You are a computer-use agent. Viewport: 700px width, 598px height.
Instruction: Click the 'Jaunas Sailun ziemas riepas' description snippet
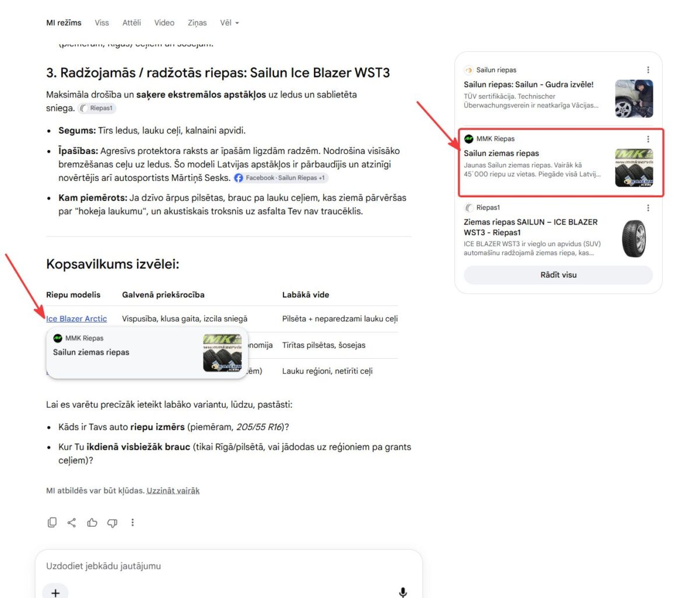532,170
